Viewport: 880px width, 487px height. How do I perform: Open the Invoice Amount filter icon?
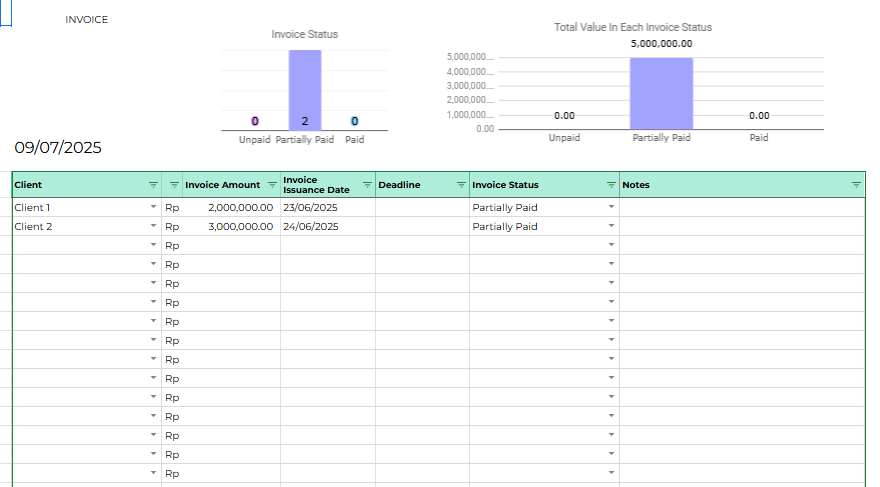click(272, 185)
